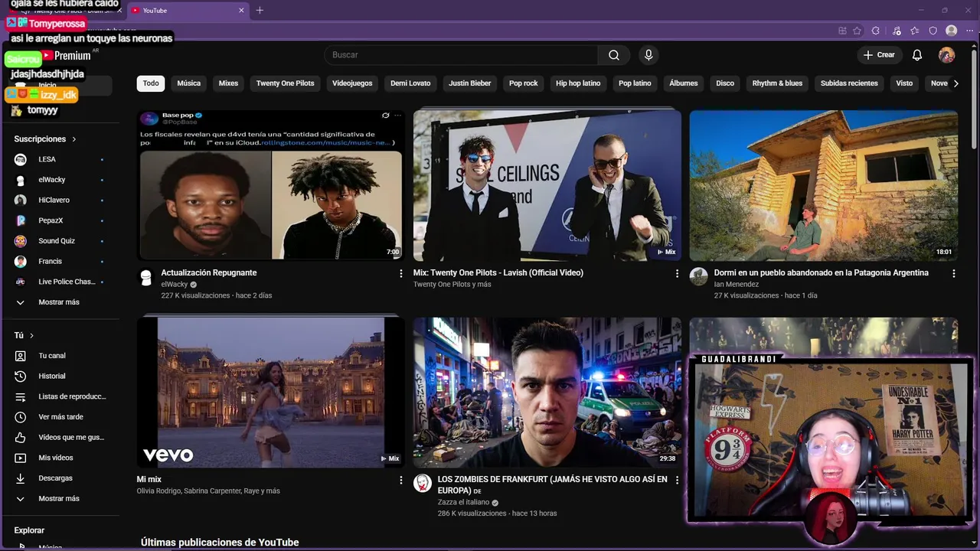Viewport: 980px width, 551px height.
Task: Open PepazX subscription channel
Action: [x=60, y=220]
